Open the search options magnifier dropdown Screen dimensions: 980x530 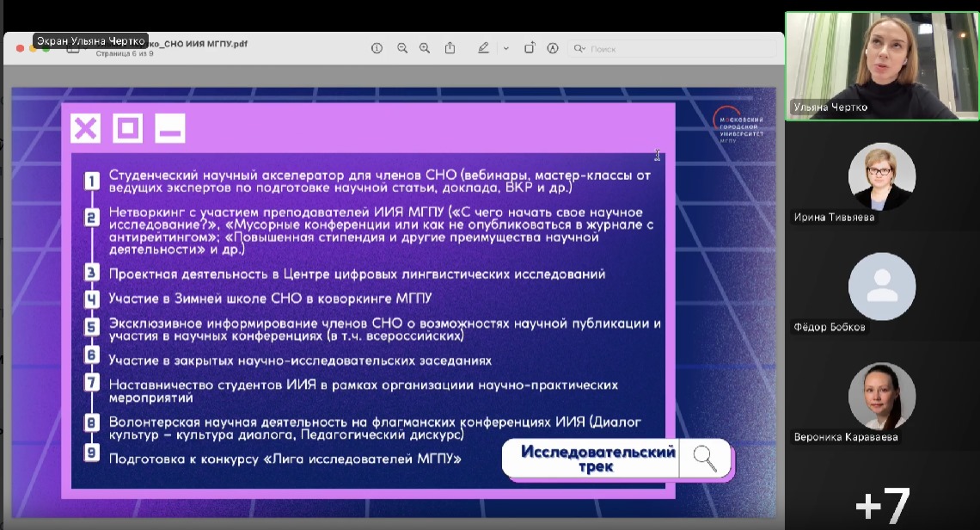point(580,49)
